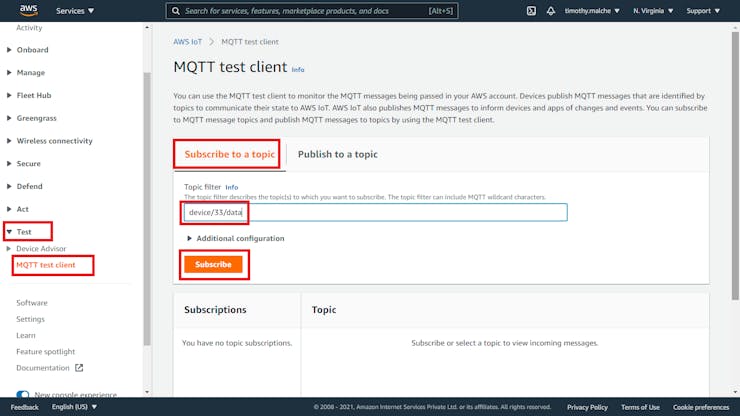Click the main page vertical scrollbar
This screenshot has height=416, width=740.
(735, 165)
